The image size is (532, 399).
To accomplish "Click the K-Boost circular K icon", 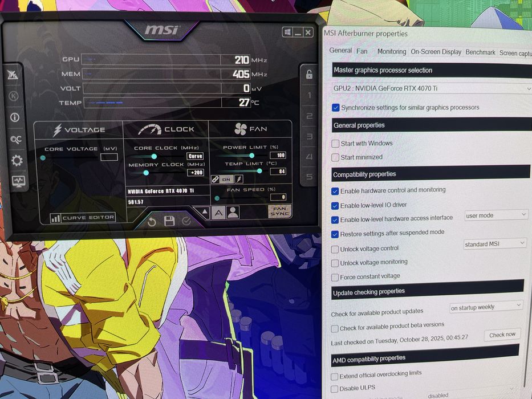I will point(14,96).
